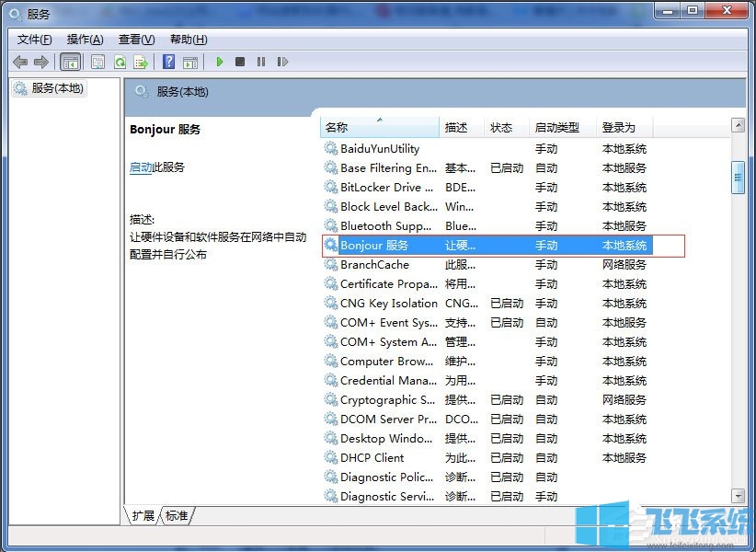The width and height of the screenshot is (756, 552).
Task: Pause the service via the pause icon
Action: pos(261,62)
